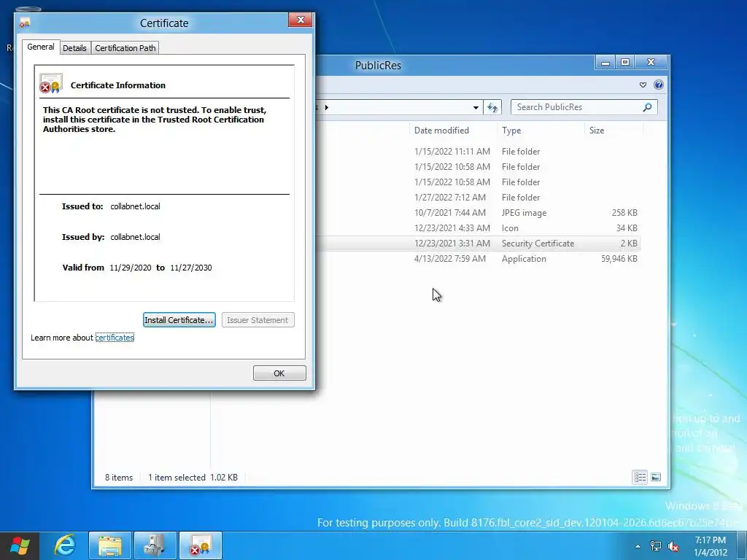Open the network tray icon

[656, 546]
